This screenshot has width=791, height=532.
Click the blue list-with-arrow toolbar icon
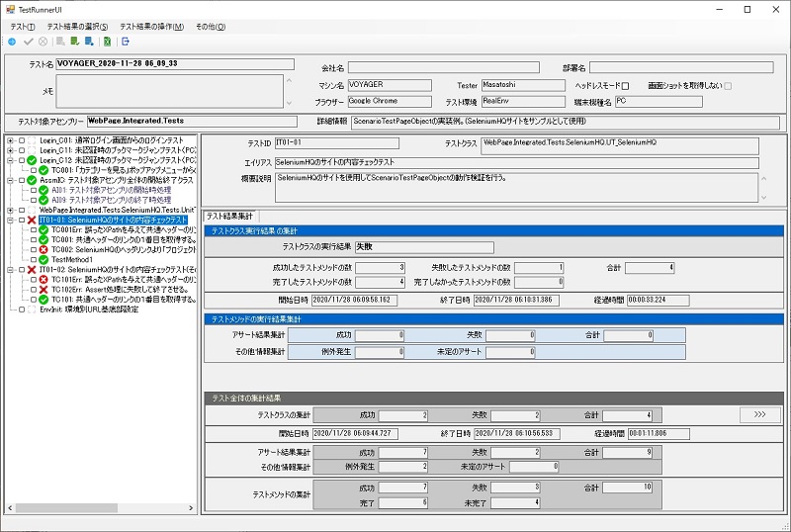point(90,42)
